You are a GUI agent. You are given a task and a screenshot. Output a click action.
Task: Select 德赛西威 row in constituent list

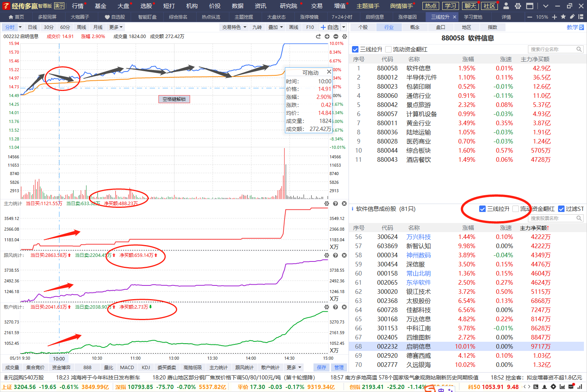[467, 355]
